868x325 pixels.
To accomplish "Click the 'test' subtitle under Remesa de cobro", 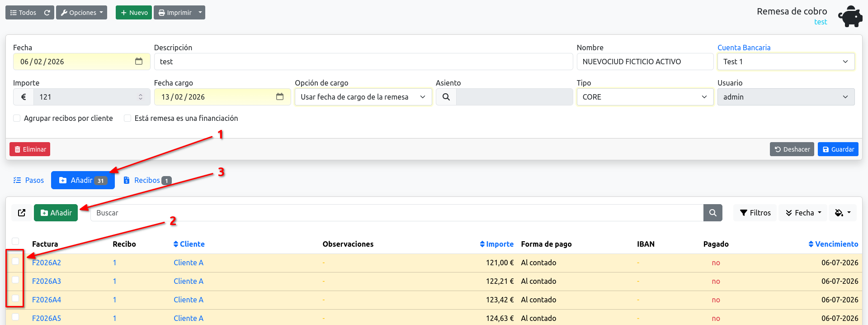I will (x=821, y=22).
